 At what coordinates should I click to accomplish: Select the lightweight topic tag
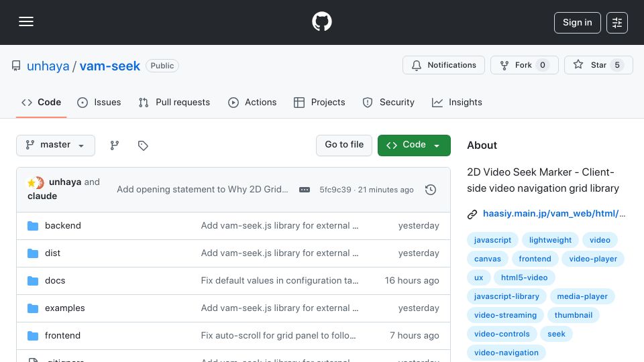pos(550,240)
